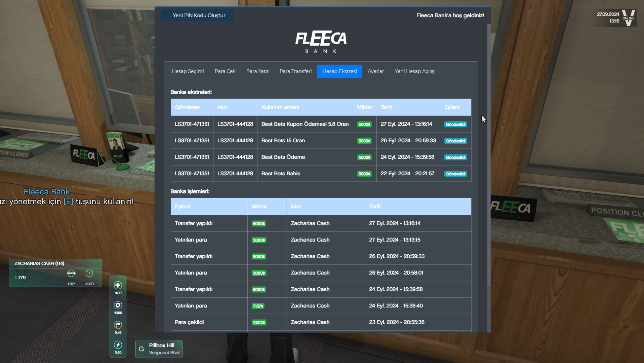Select the 'Best Bets 15 Oran' entry
The width and height of the screenshot is (644, 363).
point(283,141)
